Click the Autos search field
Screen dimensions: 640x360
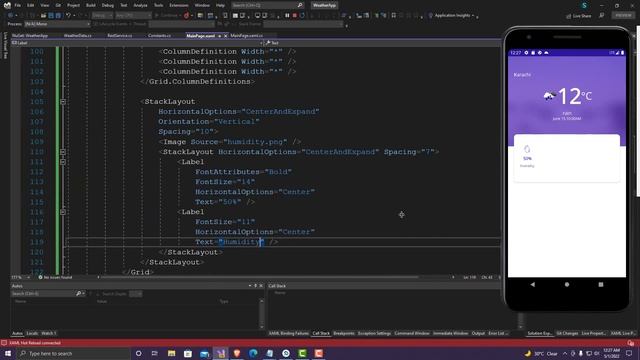coord(43,293)
